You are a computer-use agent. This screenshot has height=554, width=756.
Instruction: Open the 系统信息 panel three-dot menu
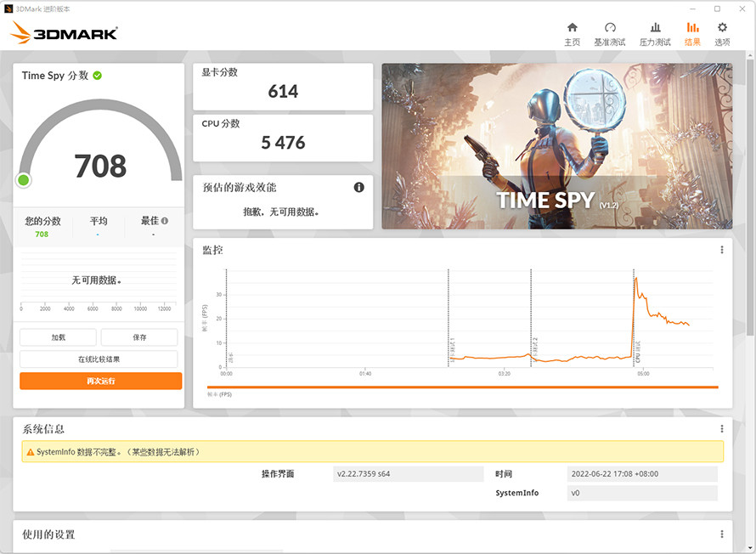coord(722,428)
